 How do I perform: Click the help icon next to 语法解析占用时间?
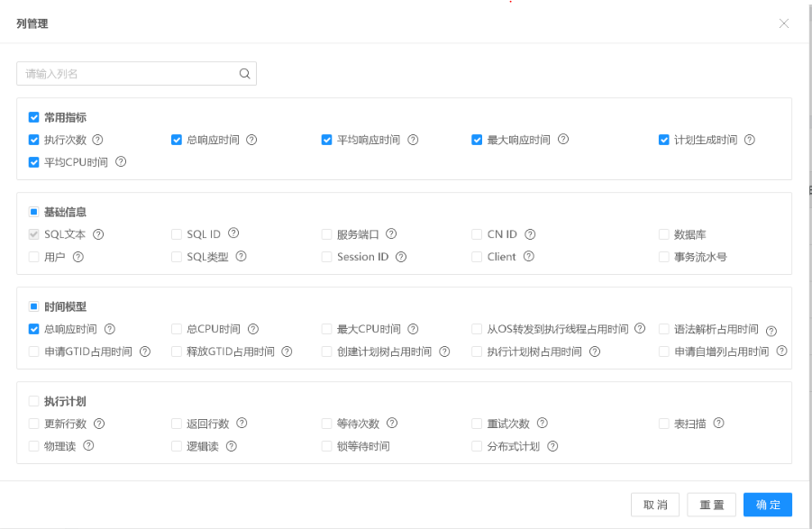[x=771, y=331]
